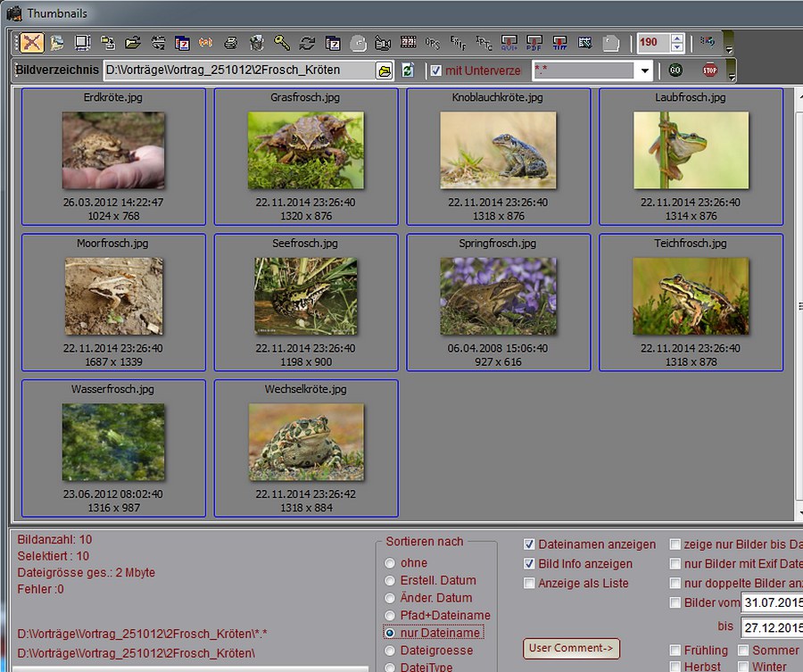This screenshot has height=672, width=803.
Task: Open the file mask '*.*' dropdown
Action: pos(644,71)
